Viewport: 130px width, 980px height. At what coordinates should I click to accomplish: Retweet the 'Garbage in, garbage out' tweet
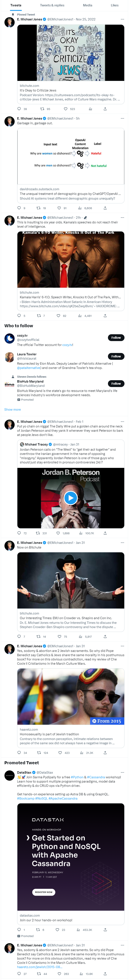(38, 208)
